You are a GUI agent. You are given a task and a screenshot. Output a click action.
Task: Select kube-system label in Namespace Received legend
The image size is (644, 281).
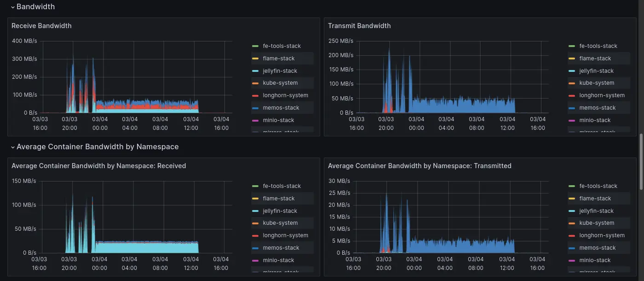280,223
